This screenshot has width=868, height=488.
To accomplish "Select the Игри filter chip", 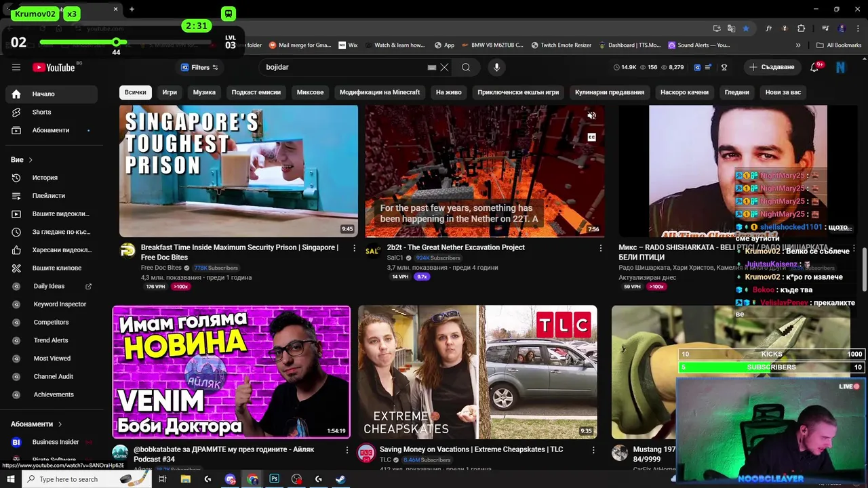I will pos(170,92).
